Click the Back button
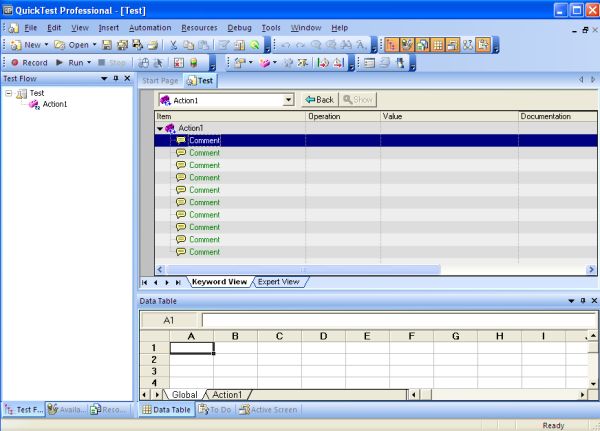600x431 pixels. pyautogui.click(x=320, y=100)
